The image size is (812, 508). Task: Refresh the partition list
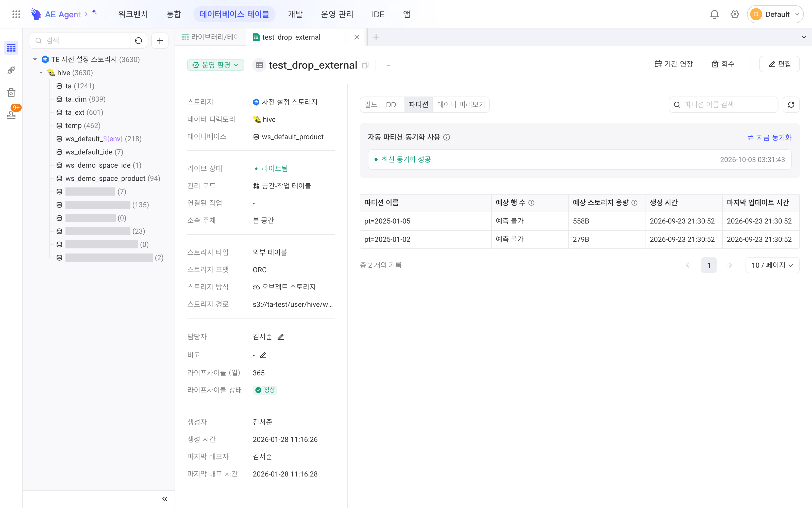791,104
